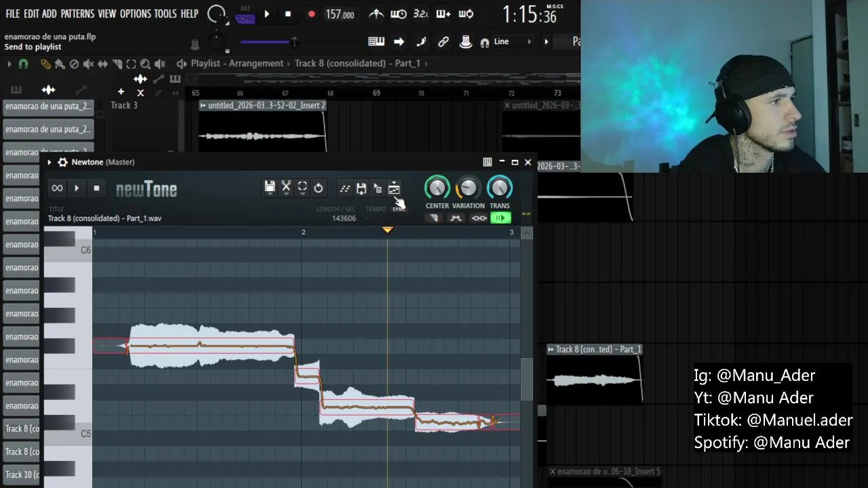This screenshot has height=488, width=868.
Task: Open Newtone scissors edit dropdown
Action: click(286, 188)
